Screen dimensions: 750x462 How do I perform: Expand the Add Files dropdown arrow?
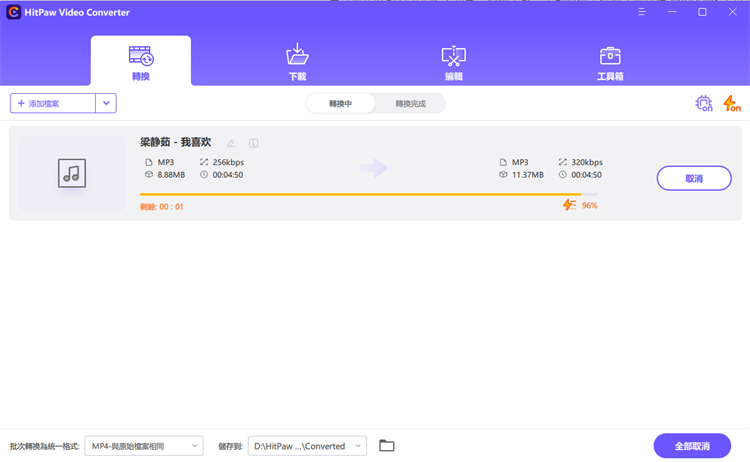click(106, 103)
